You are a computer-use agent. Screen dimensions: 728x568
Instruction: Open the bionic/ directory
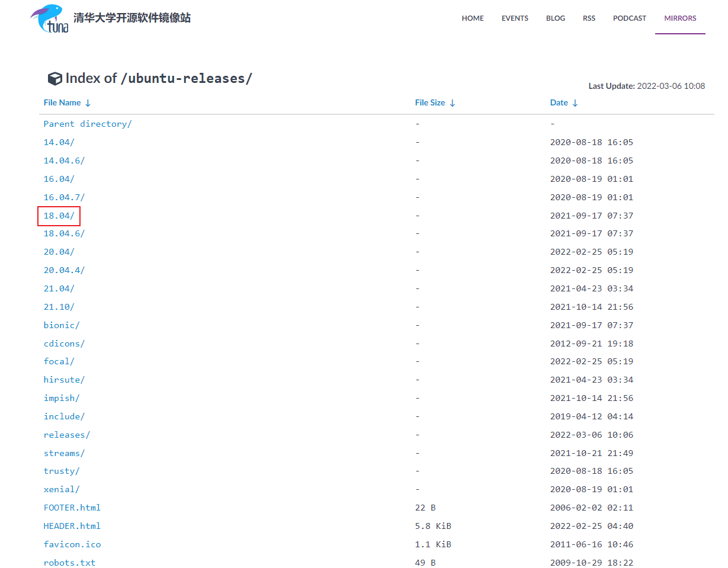62,325
